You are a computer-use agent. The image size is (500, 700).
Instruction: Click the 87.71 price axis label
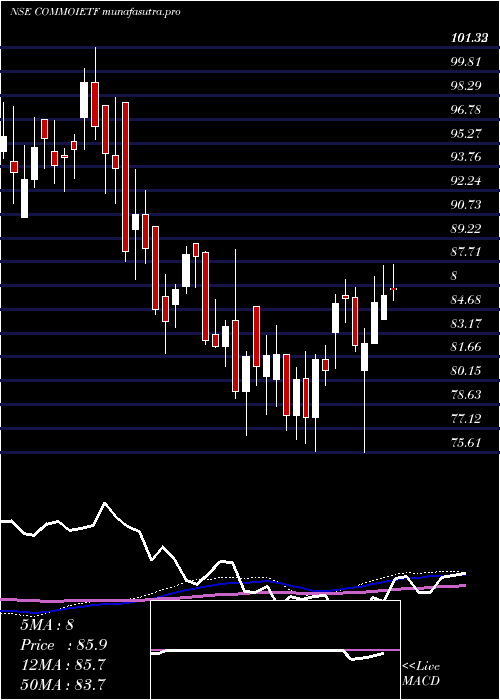coord(466,252)
